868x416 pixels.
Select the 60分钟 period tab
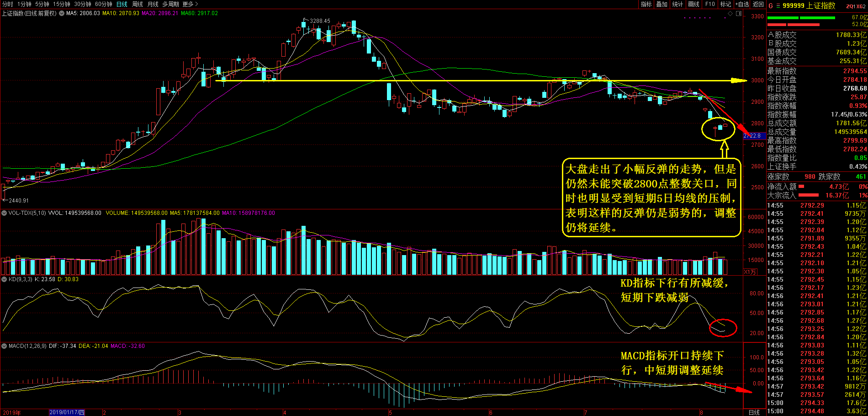pyautogui.click(x=104, y=4)
